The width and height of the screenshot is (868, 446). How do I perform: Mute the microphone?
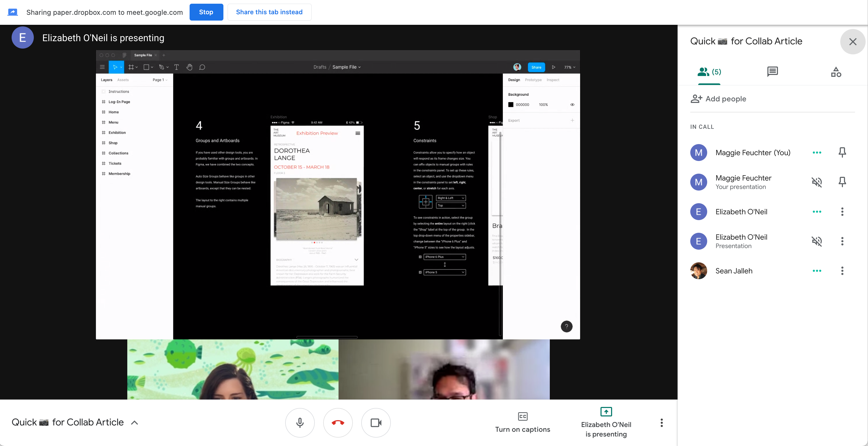[x=299, y=423]
